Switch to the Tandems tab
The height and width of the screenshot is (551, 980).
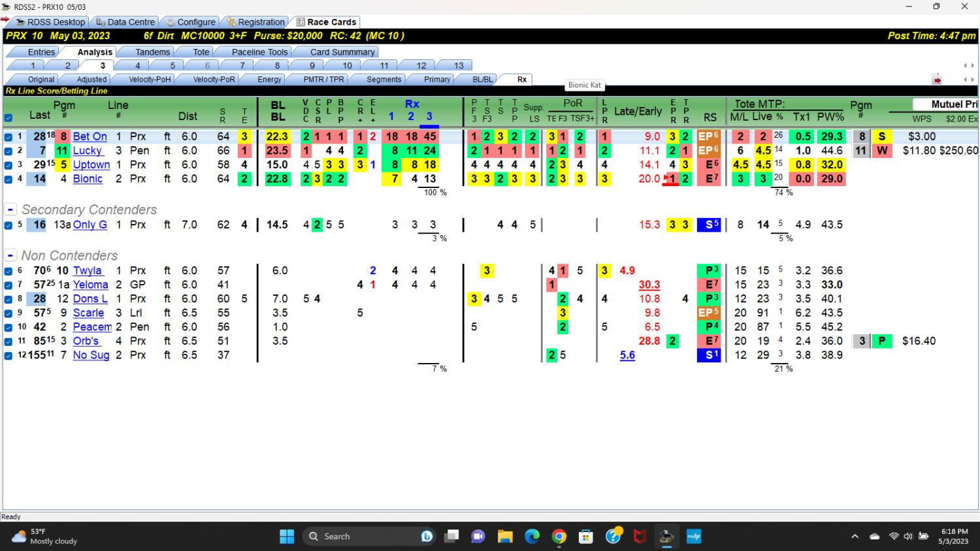coord(152,52)
